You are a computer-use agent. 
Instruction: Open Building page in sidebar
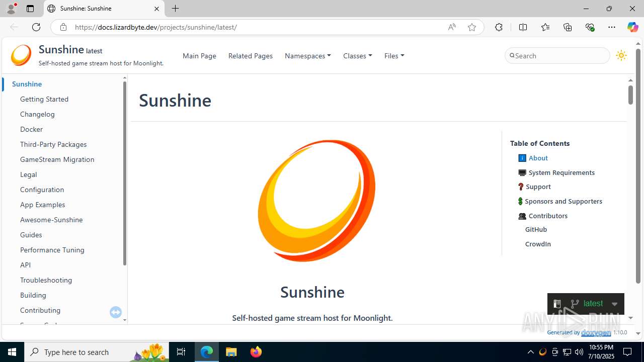tap(33, 295)
